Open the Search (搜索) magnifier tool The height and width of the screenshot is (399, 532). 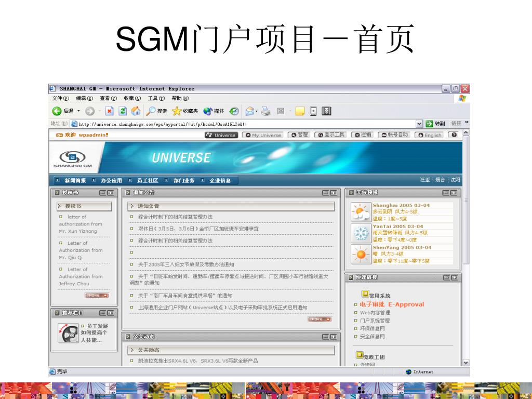157,111
